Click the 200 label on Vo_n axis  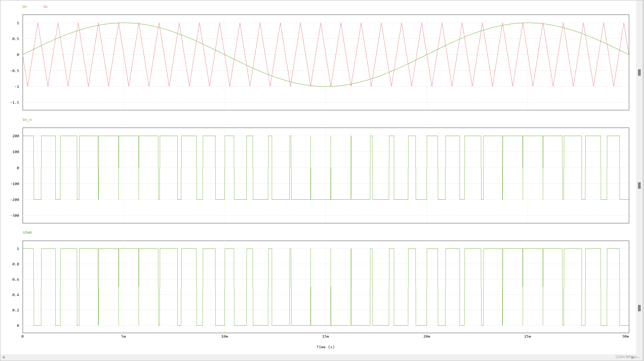click(16, 136)
